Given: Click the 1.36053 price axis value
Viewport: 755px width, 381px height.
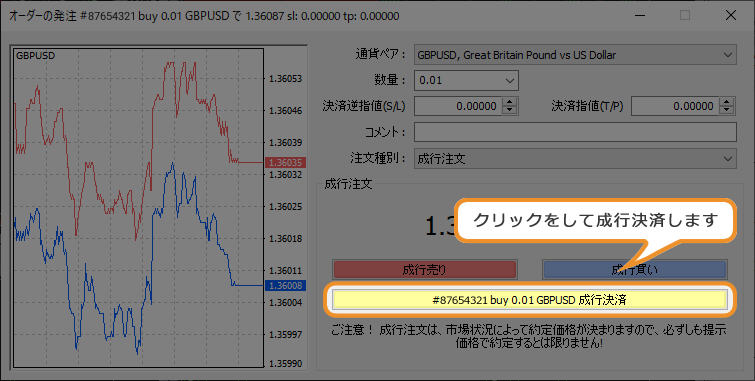Looking at the screenshot, I should [x=286, y=79].
